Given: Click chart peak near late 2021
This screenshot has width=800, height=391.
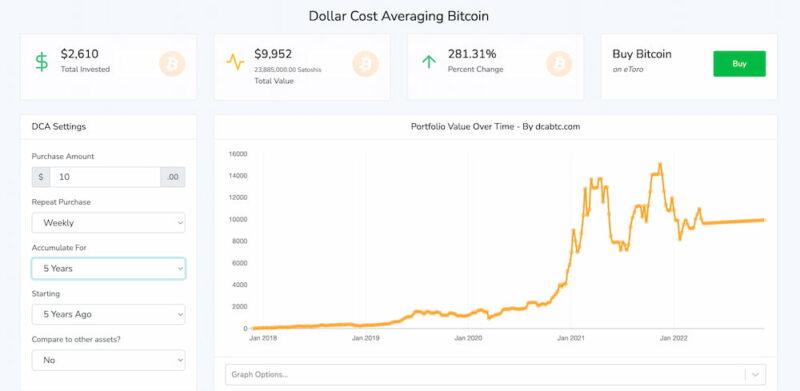Looking at the screenshot, I should (x=660, y=164).
